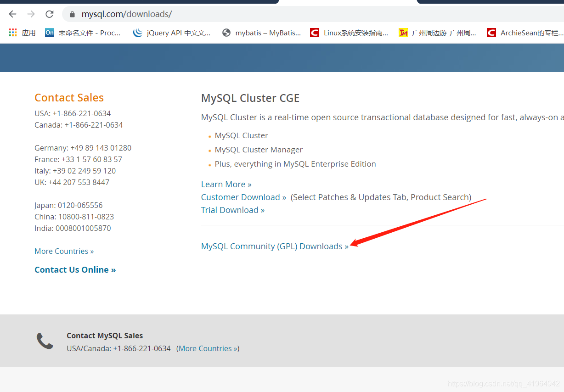Click '(Select Patches & Updates Tab, Product Search)' text

pos(381,197)
